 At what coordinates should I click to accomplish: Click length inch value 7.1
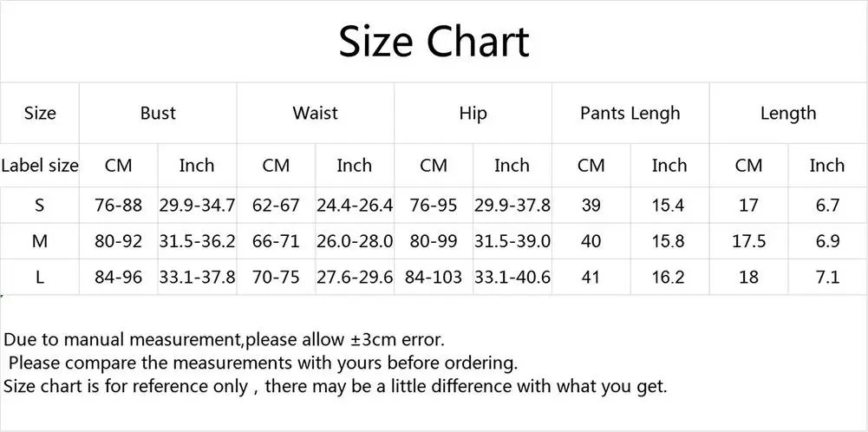(x=826, y=278)
